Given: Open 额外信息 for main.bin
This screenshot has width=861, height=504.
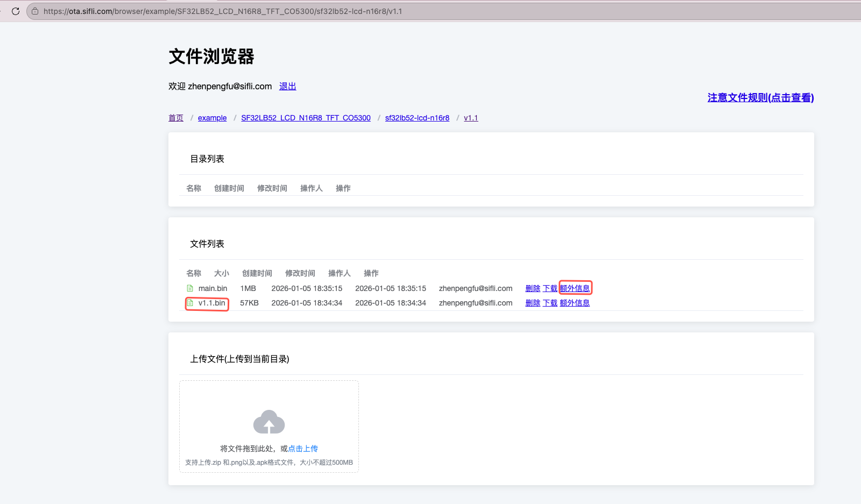Looking at the screenshot, I should point(575,288).
